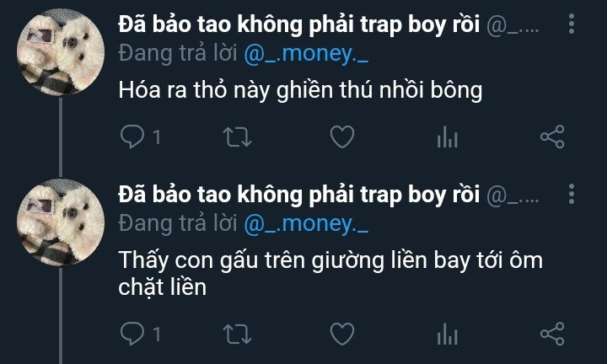Open author name on the second tweet
This screenshot has height=364, width=607.
click(298, 195)
